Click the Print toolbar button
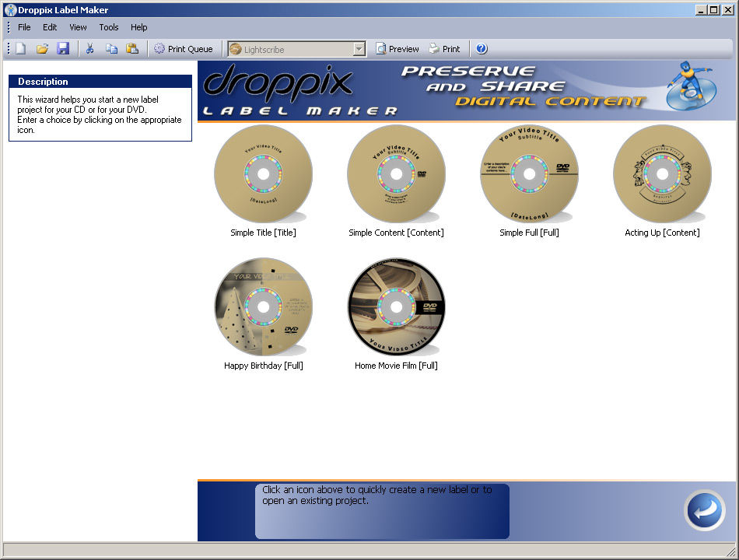Image resolution: width=739 pixels, height=560 pixels. [x=444, y=49]
